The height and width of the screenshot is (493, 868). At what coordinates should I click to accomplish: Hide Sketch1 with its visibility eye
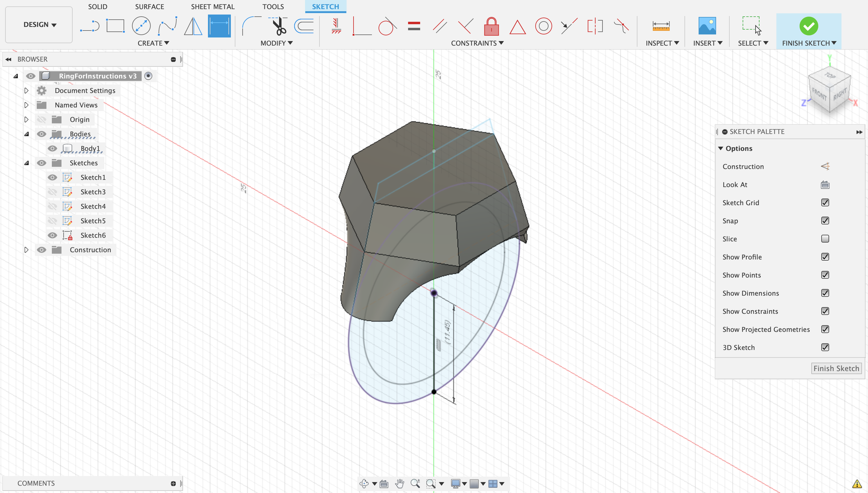pyautogui.click(x=52, y=177)
